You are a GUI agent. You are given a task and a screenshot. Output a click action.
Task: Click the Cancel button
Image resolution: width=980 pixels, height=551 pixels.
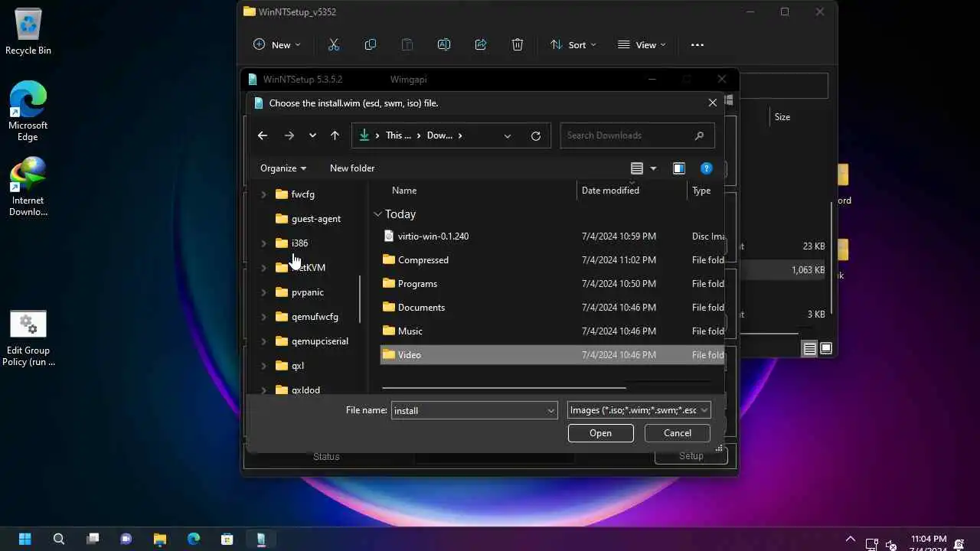[677, 433]
